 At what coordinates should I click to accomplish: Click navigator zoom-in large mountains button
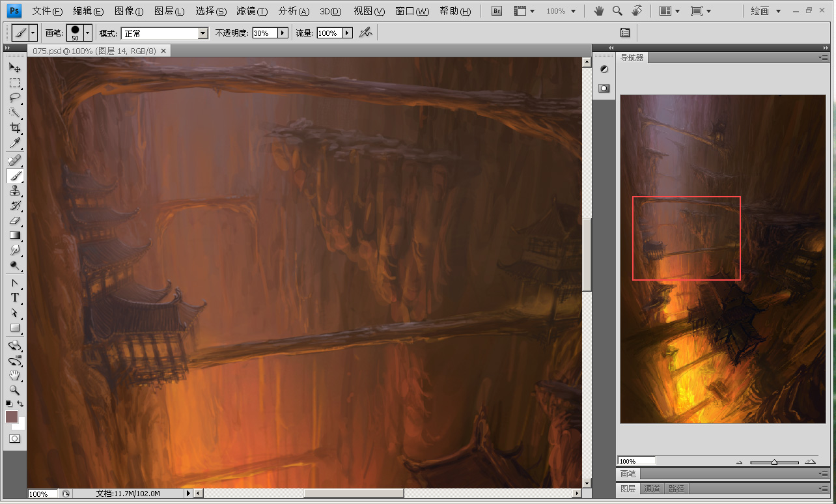coord(810,461)
